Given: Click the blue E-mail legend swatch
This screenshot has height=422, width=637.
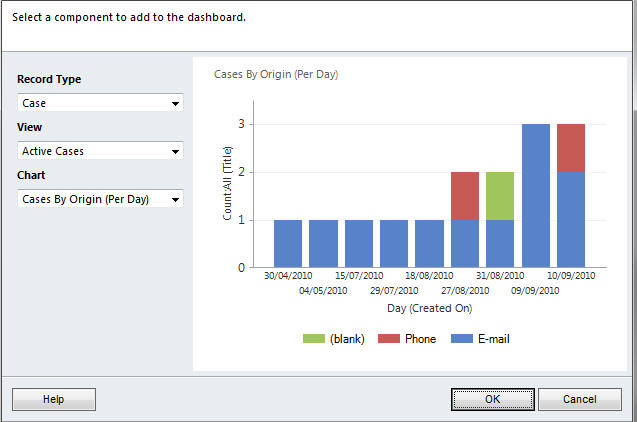Looking at the screenshot, I should pos(462,339).
